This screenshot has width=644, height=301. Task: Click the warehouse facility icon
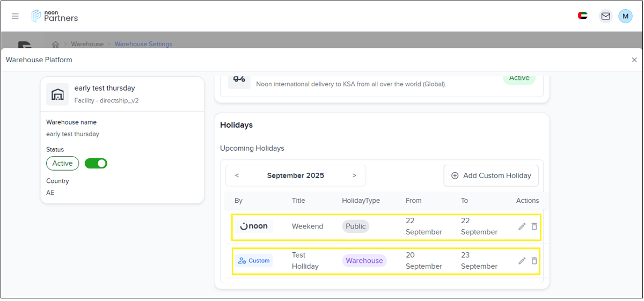pos(57,94)
